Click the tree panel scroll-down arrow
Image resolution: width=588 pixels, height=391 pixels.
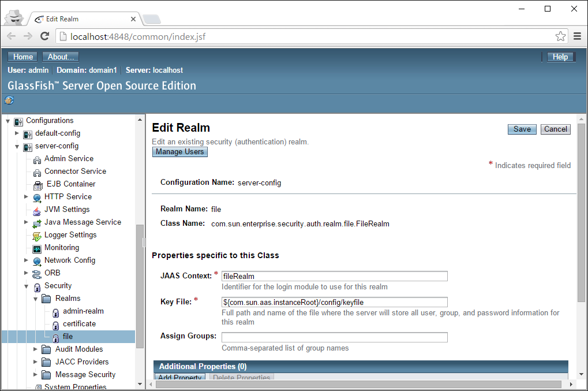tap(140, 384)
